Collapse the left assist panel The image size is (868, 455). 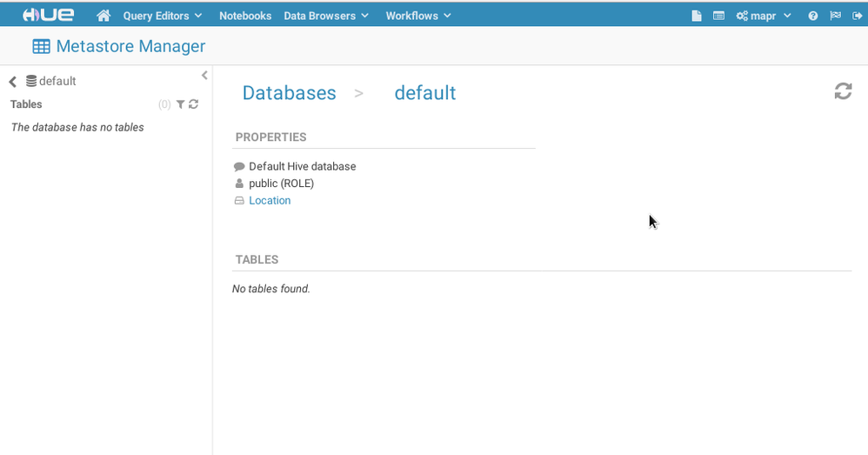coord(204,76)
